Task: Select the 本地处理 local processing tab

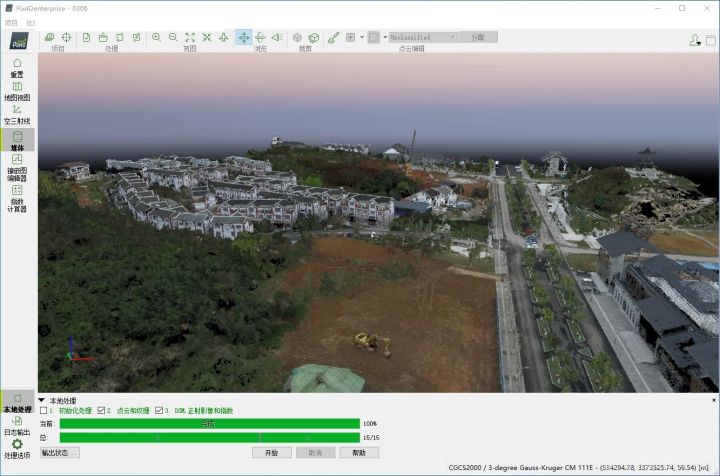Action: tap(17, 403)
